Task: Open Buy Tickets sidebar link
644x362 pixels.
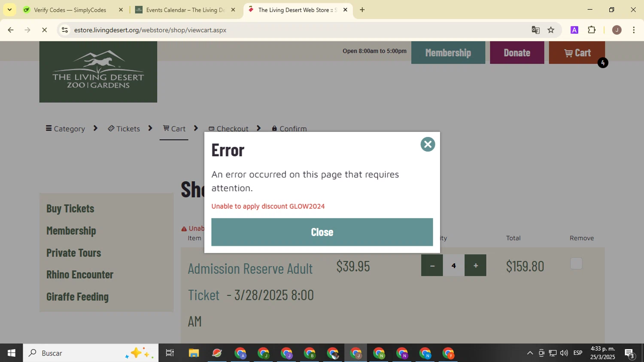Action: coord(70,208)
